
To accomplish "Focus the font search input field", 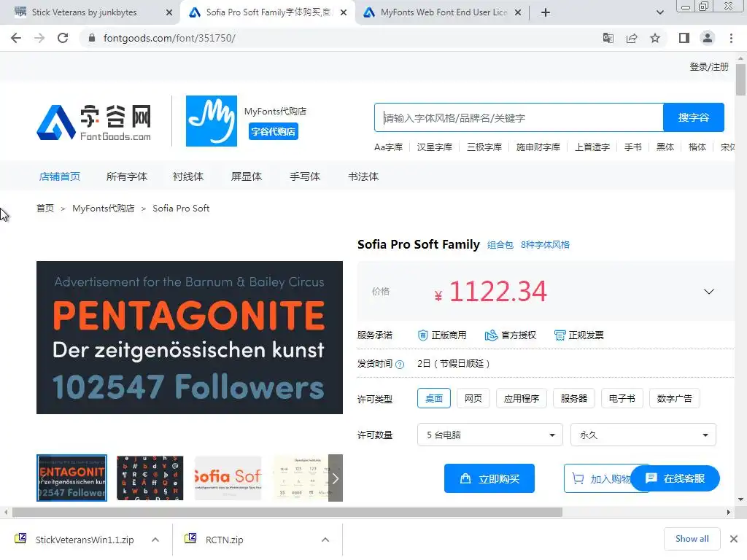I will click(x=519, y=117).
